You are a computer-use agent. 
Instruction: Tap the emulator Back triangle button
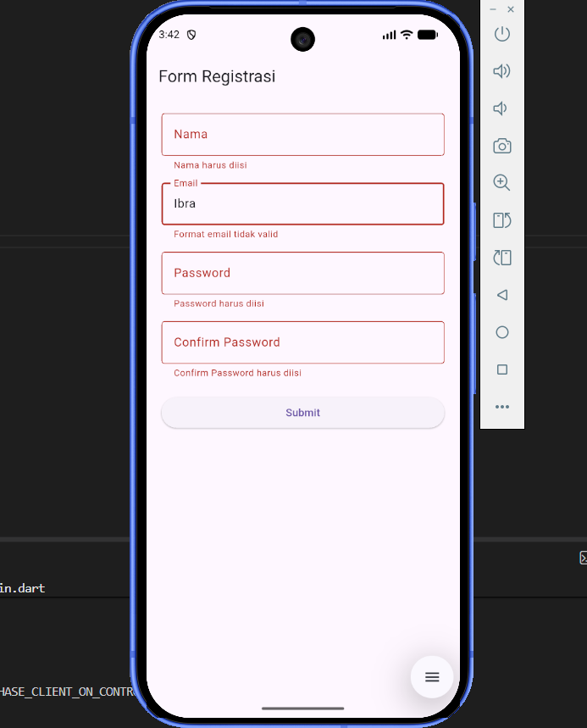pos(501,295)
